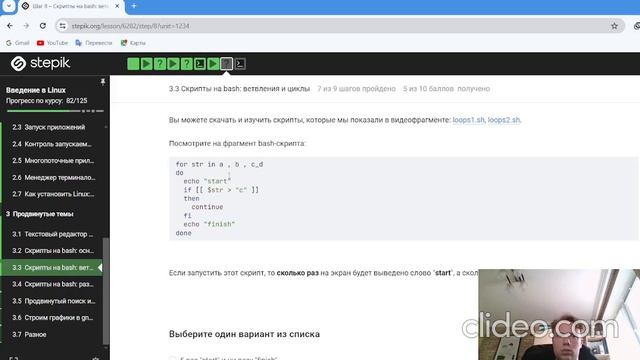Open Gmail bookmark
The width and height of the screenshot is (640, 360).
18,43
